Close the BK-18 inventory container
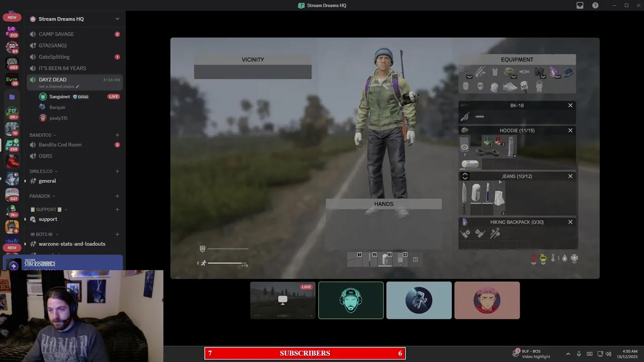Viewport: 644px width, 362px height. 570,106
